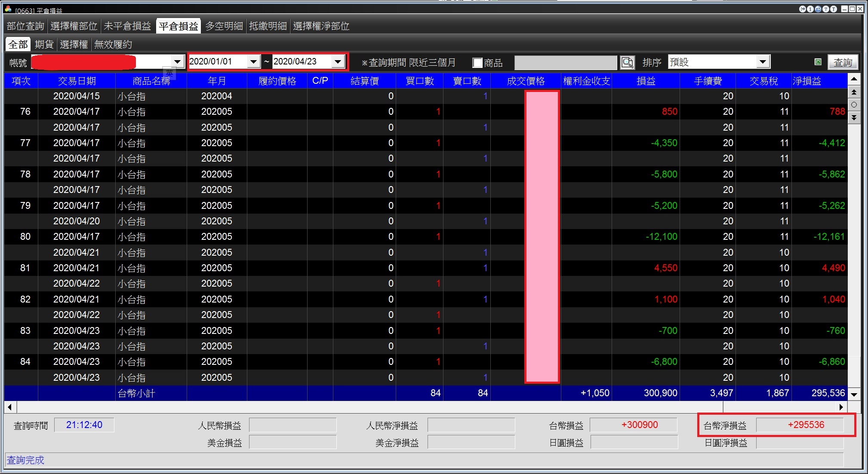Screen dimensions: 868x474
Task: Click the product search magnifier icon
Action: [628, 63]
